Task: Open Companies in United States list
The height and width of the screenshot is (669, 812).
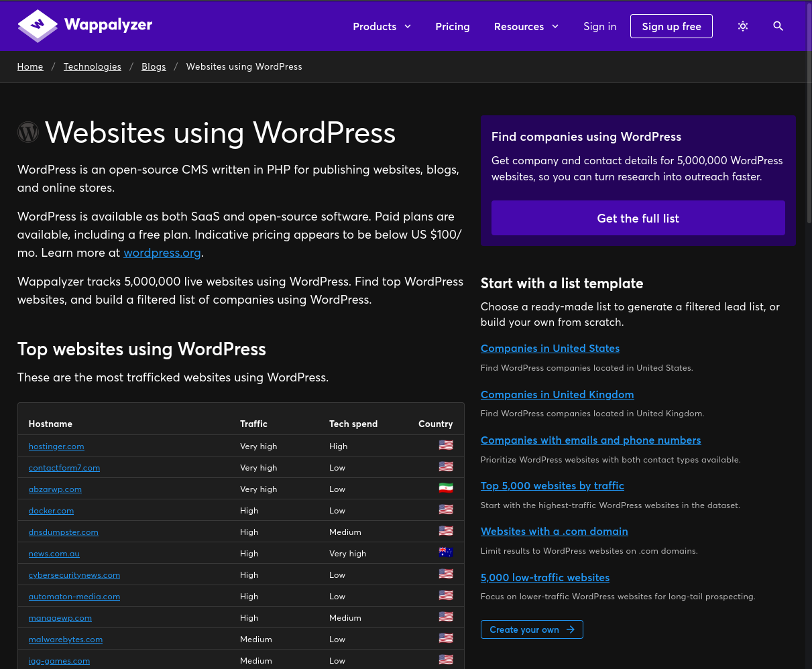Action: click(x=550, y=348)
